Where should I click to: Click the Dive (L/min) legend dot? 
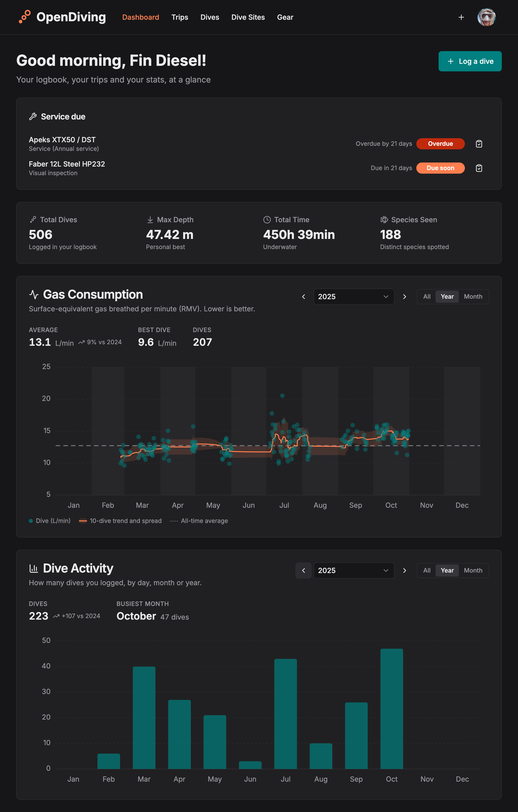pyautogui.click(x=31, y=521)
